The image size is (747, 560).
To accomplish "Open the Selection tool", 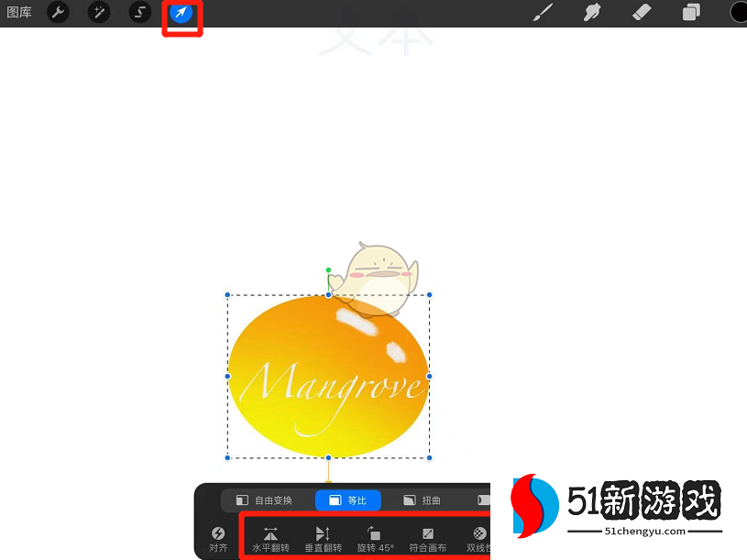I will (139, 13).
